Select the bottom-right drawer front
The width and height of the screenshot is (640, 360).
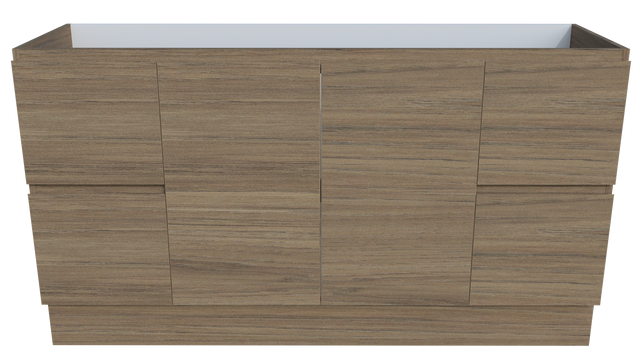[541, 249]
